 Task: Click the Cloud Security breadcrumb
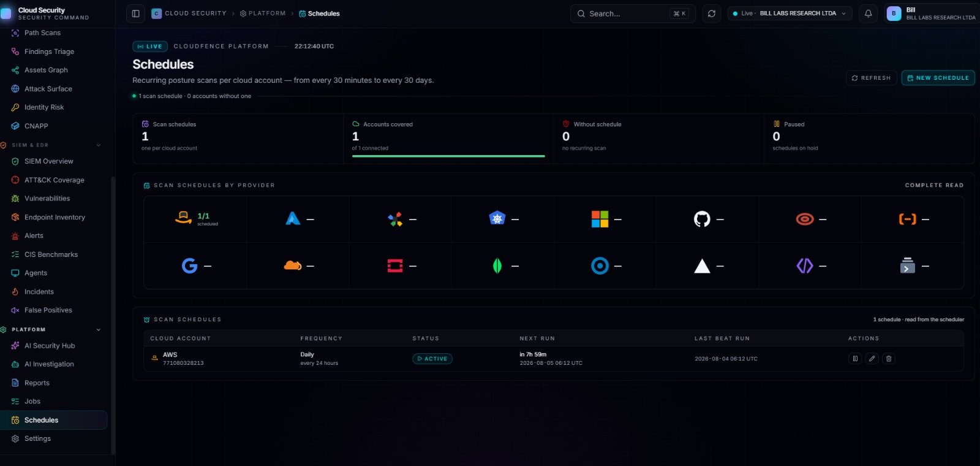[x=189, y=13]
